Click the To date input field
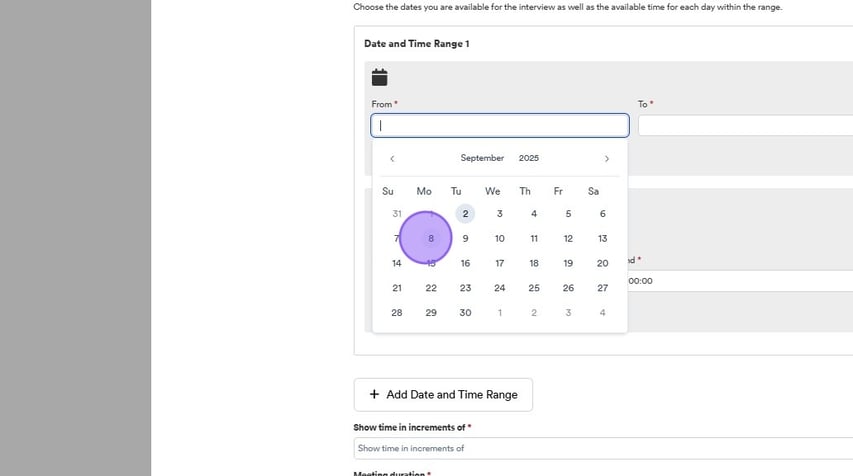The height and width of the screenshot is (476, 853). (x=745, y=125)
